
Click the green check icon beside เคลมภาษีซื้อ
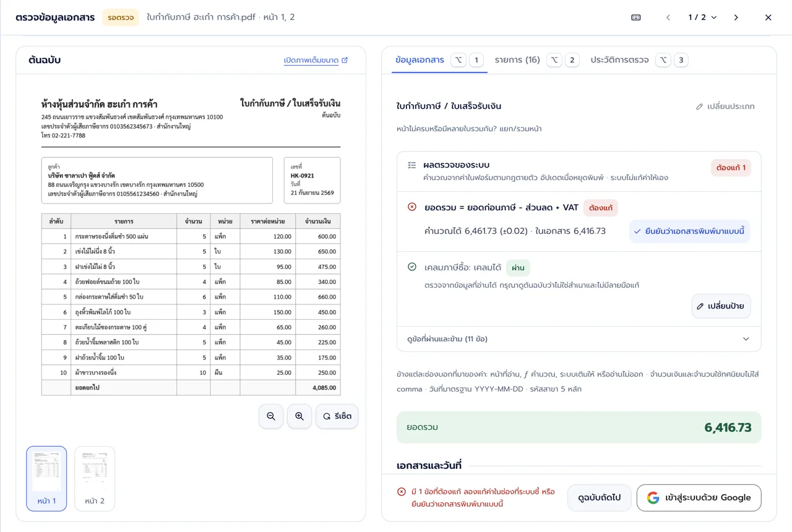[x=412, y=267]
